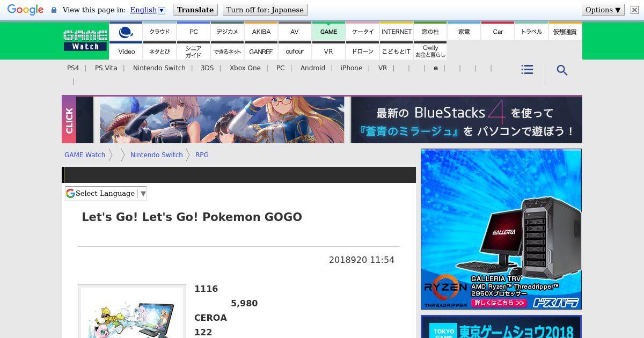Viewport: 644px width, 338px height.
Task: Open the GANREF tab
Action: tap(261, 51)
